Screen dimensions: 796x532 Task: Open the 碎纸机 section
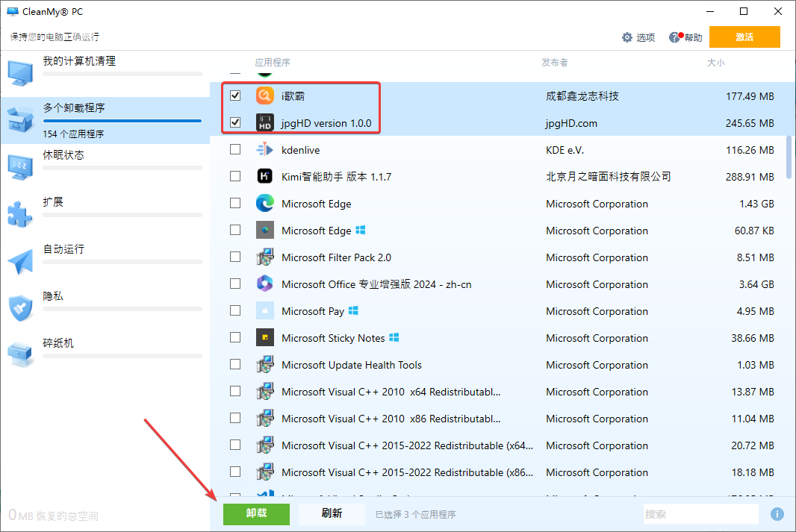tap(105, 354)
